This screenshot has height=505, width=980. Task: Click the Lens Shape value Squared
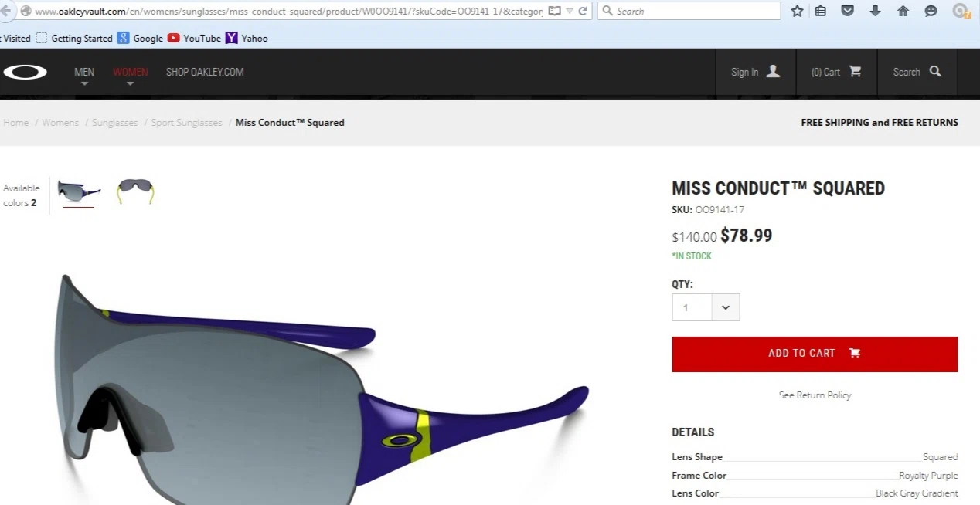[940, 457]
